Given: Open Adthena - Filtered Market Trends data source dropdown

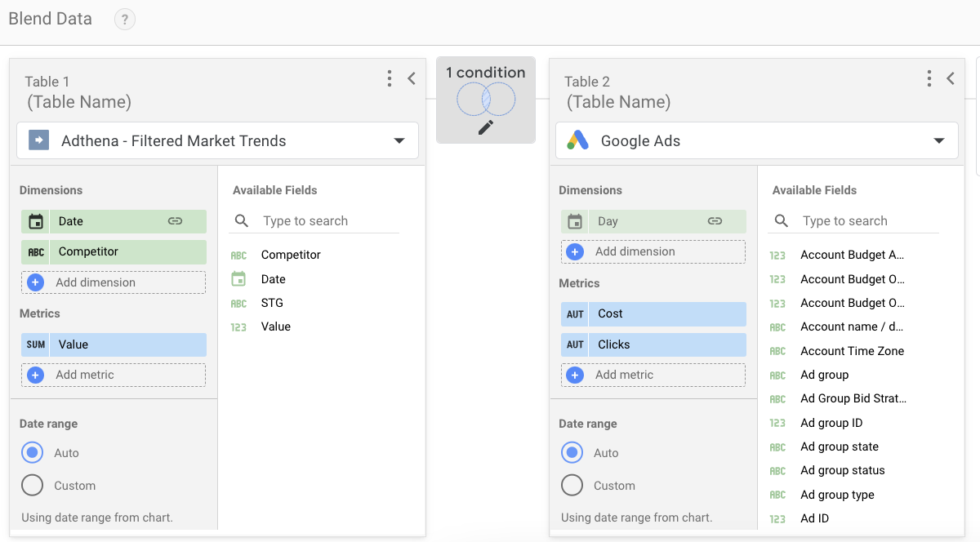Looking at the screenshot, I should tap(217, 140).
